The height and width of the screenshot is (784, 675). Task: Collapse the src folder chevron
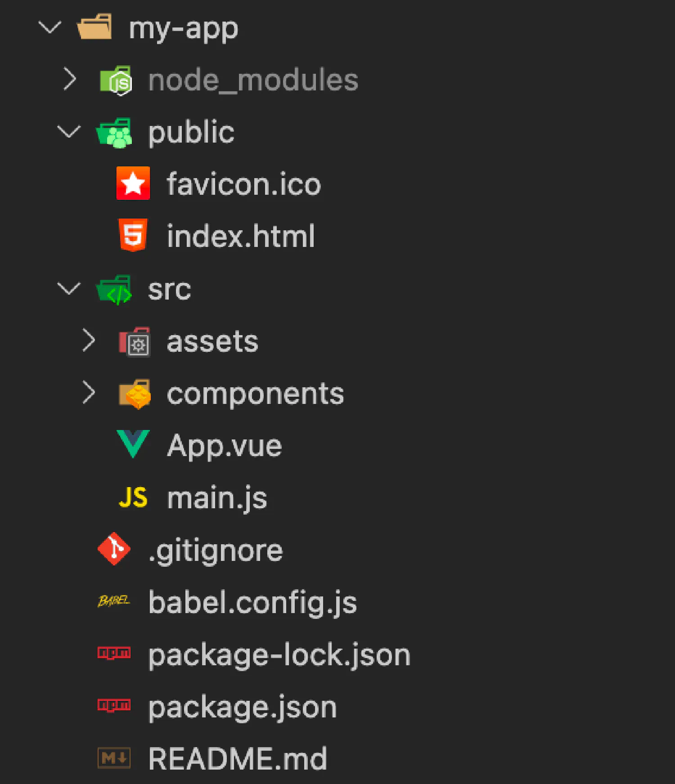point(69,288)
